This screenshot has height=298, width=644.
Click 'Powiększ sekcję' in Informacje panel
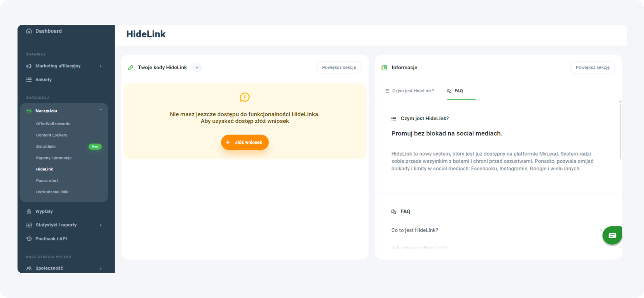point(592,68)
